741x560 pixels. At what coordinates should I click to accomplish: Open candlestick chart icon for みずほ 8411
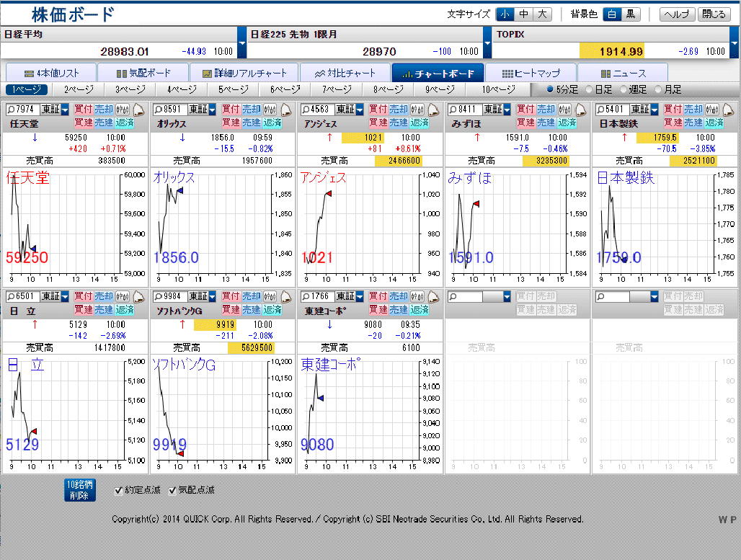(x=564, y=110)
